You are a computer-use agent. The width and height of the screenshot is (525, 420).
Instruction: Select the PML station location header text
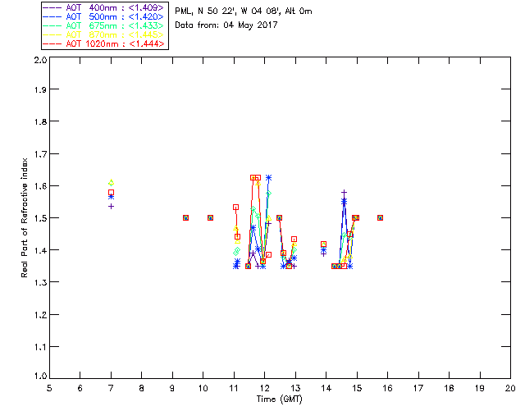pos(244,11)
